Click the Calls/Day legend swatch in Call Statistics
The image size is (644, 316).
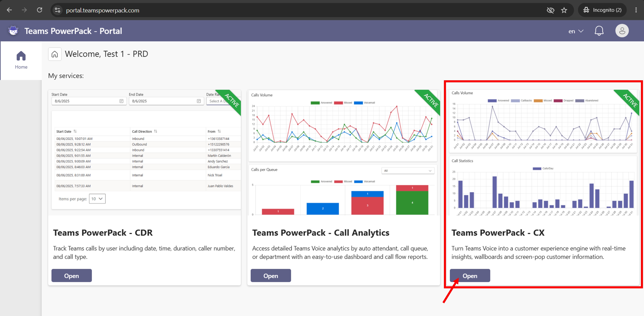537,169
